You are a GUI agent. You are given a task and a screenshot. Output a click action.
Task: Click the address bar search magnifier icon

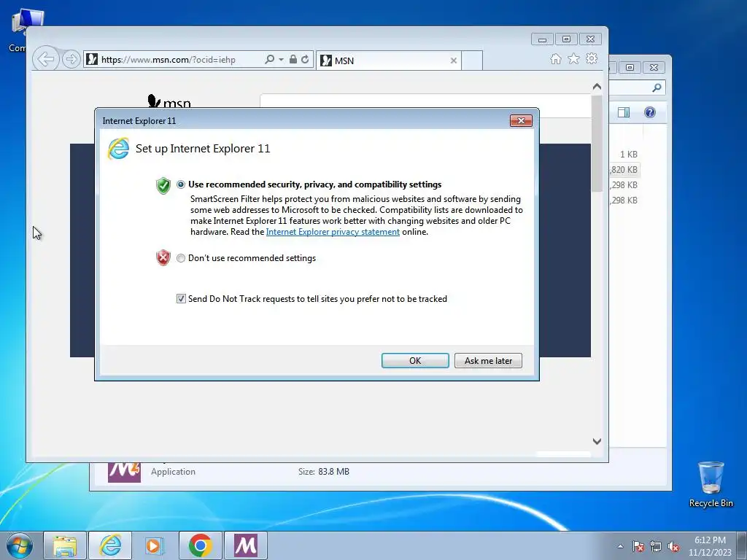point(269,60)
